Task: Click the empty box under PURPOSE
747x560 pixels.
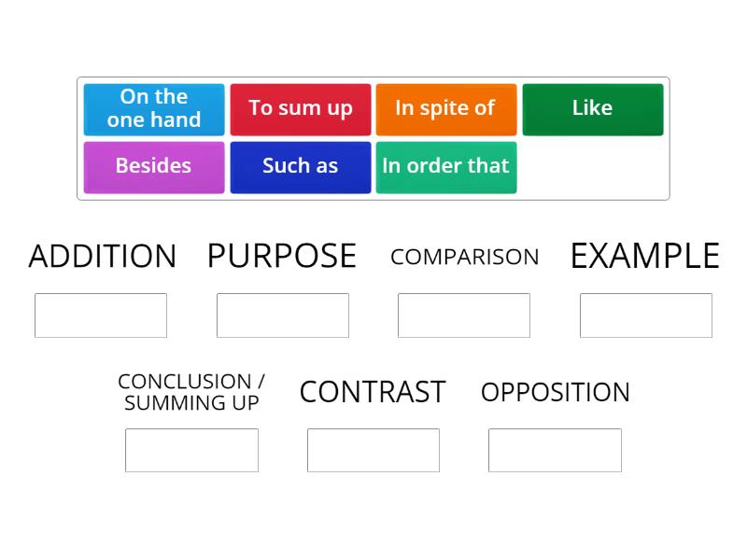Action: [x=283, y=315]
